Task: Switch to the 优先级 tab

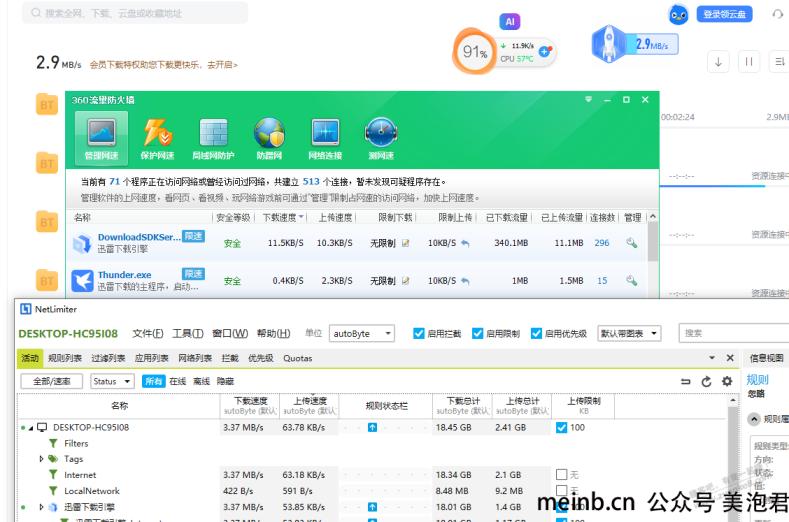Action: click(261, 358)
